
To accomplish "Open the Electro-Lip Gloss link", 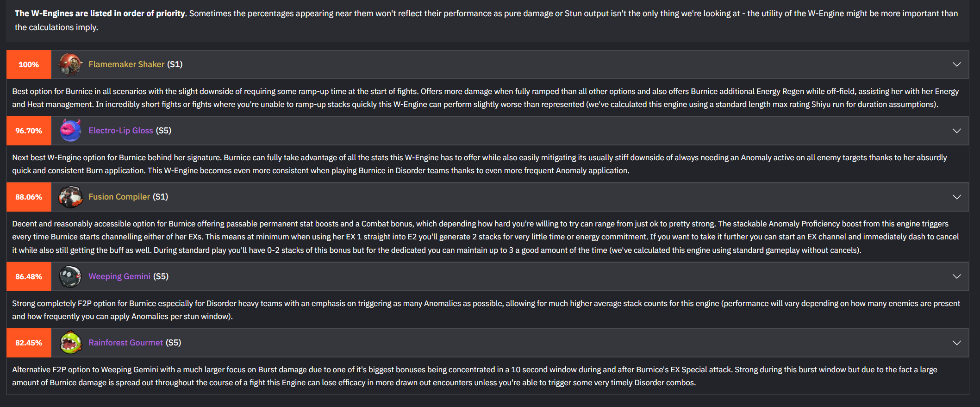I will (x=121, y=131).
